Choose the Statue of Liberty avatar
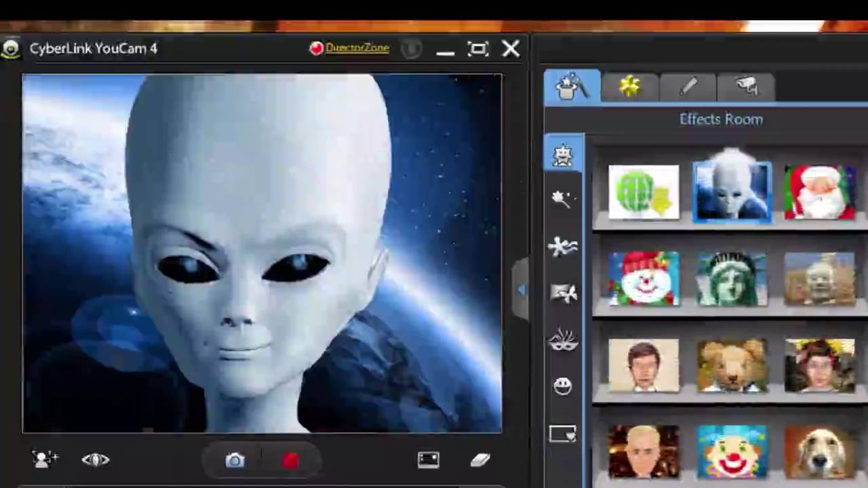The image size is (868, 488). (x=732, y=279)
